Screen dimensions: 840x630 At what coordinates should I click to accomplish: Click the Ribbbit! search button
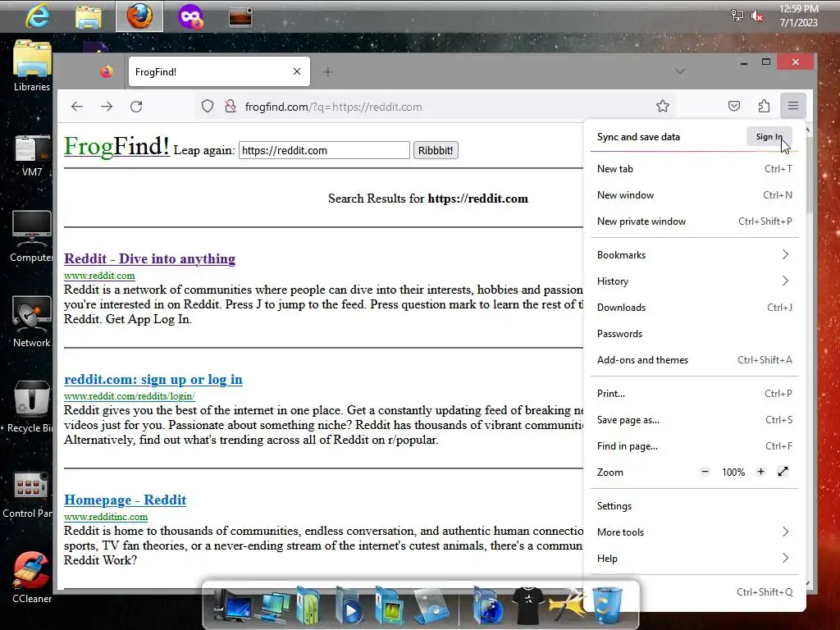[x=436, y=151]
